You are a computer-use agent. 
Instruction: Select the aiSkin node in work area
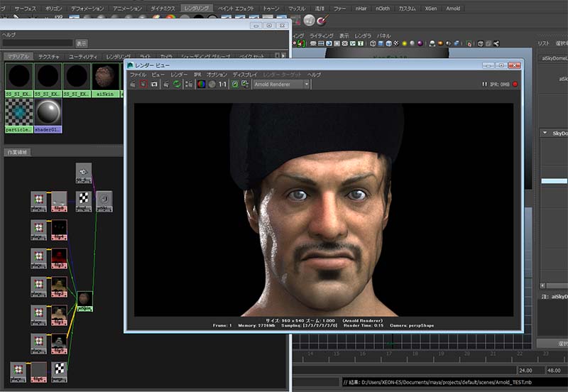(84, 301)
